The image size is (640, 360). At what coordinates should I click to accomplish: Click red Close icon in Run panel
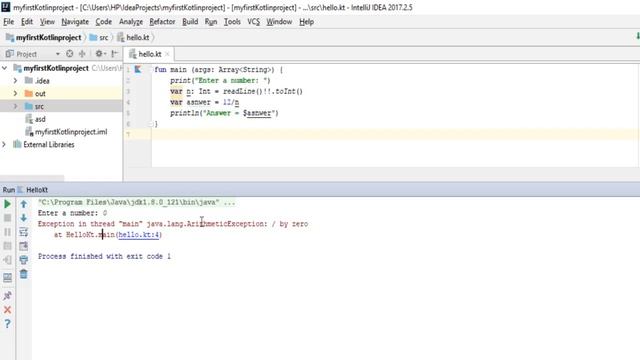coord(7,310)
